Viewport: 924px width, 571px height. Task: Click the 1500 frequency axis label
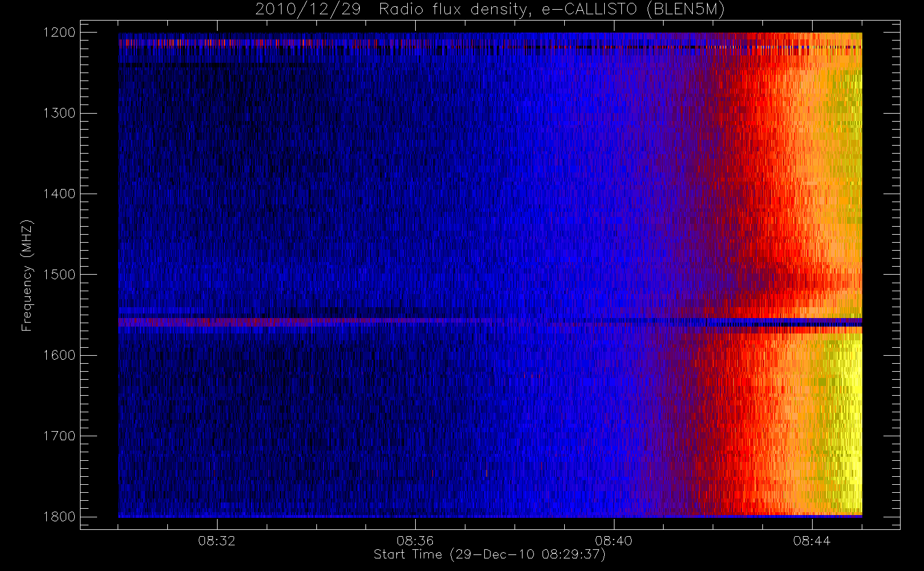tap(59, 275)
